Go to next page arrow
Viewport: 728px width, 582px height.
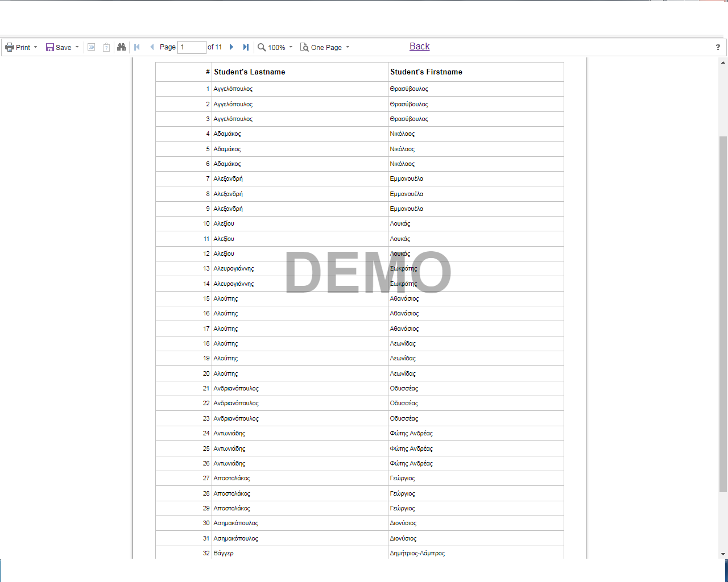pos(231,47)
